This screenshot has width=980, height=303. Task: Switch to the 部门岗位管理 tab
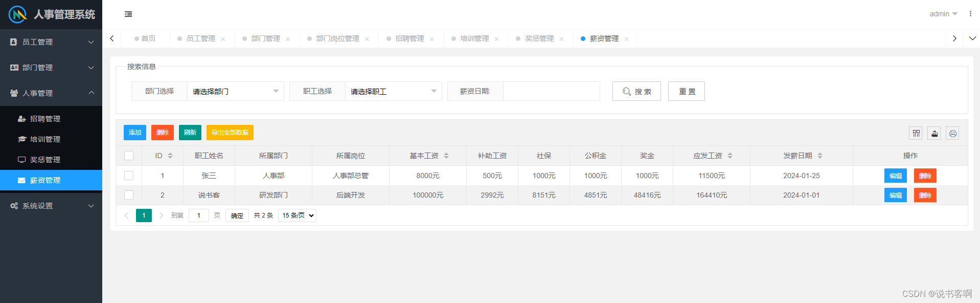pos(337,38)
